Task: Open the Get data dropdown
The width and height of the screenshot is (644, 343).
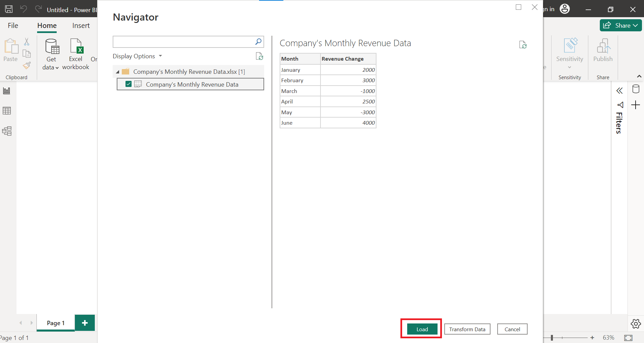Action: (51, 54)
